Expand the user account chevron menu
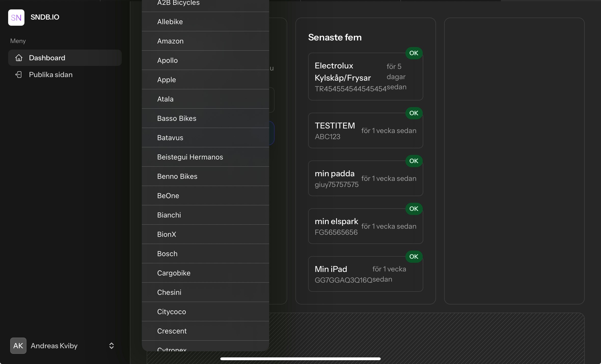Image resolution: width=601 pixels, height=364 pixels. click(x=111, y=346)
